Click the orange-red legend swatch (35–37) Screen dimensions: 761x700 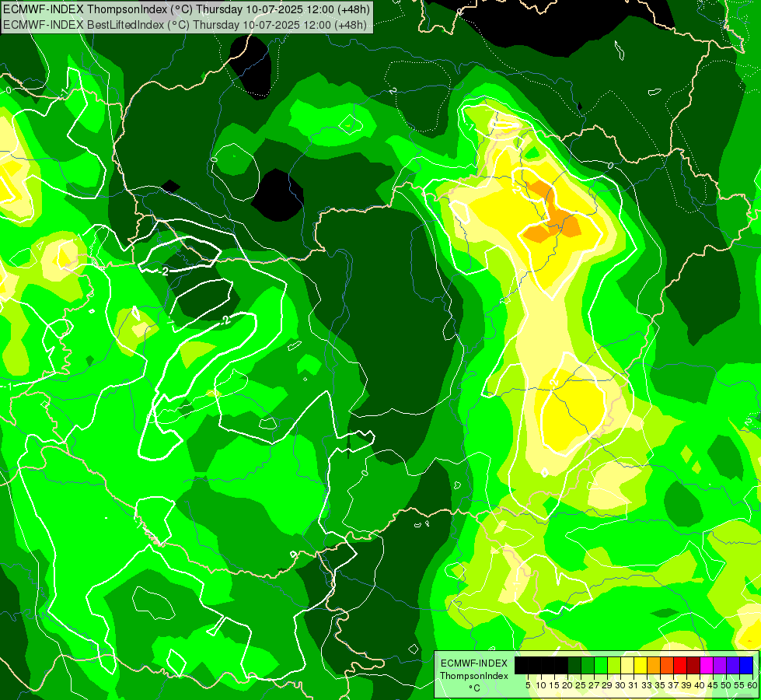[x=667, y=666]
